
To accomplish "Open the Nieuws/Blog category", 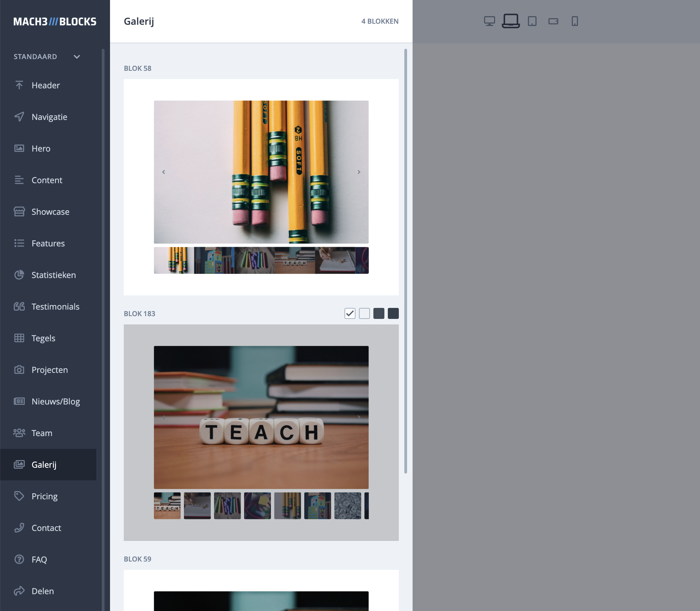I will 55,401.
